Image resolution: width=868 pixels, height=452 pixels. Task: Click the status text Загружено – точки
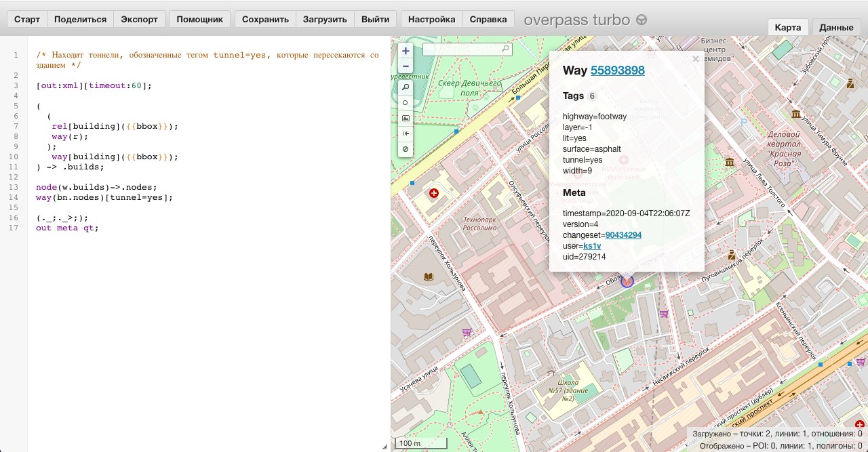776,434
